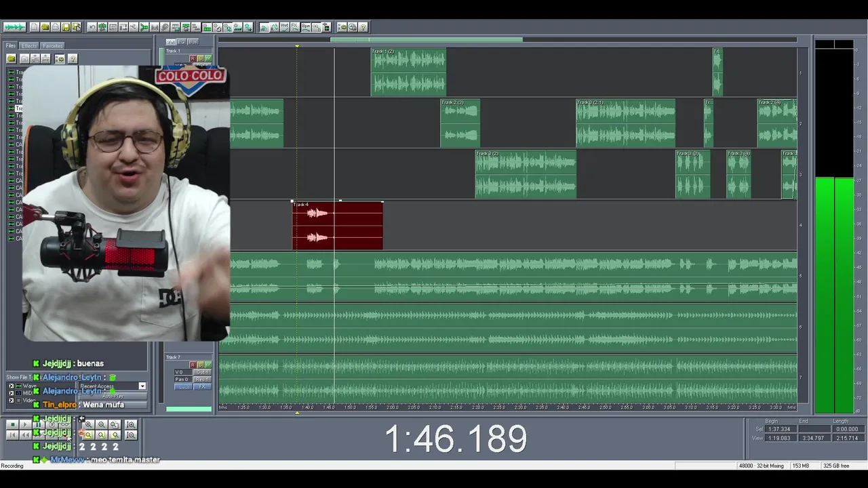Click the Files panel help question mark icon
Screen dimensions: 868x488
click(73, 58)
